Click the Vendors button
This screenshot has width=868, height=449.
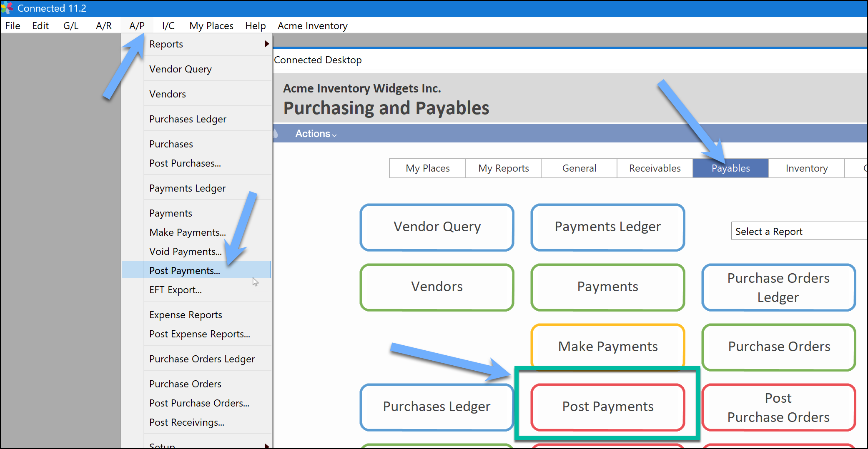pyautogui.click(x=437, y=287)
